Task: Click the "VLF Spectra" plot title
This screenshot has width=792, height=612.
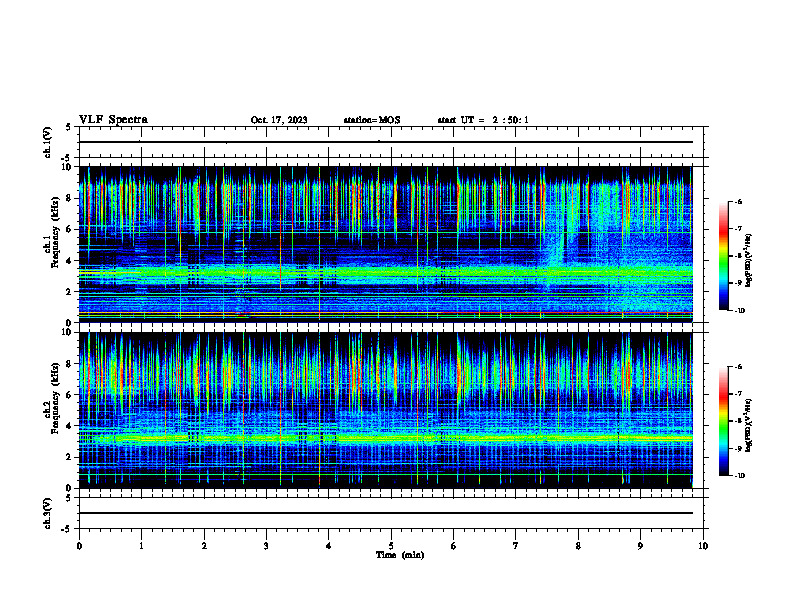Action: [113, 120]
